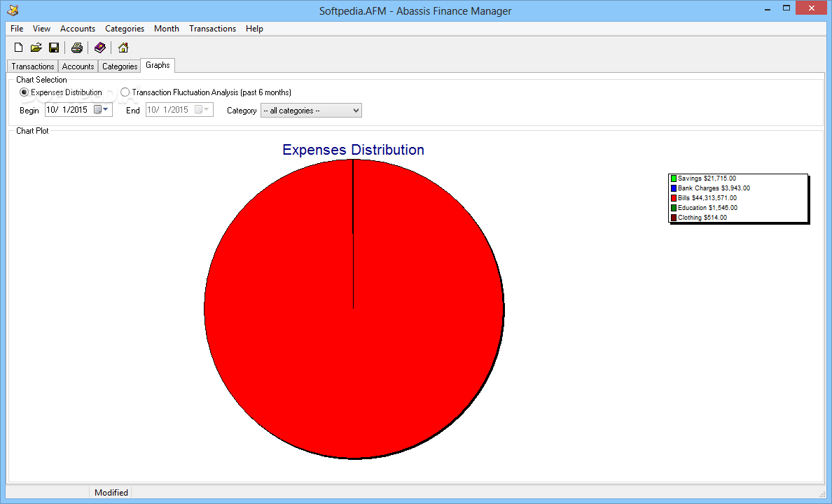This screenshot has height=504, width=832.
Task: Expand the Category all categories combo box
Action: 311,111
